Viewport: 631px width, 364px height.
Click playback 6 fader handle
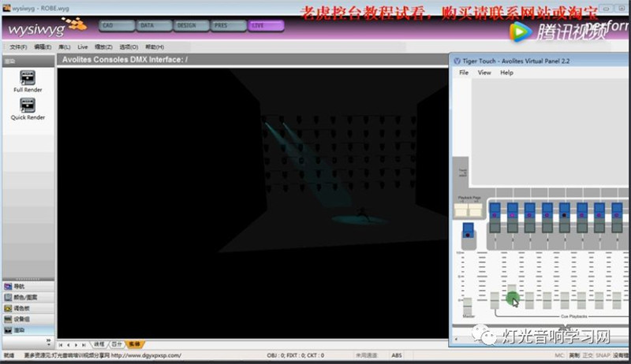point(582,300)
